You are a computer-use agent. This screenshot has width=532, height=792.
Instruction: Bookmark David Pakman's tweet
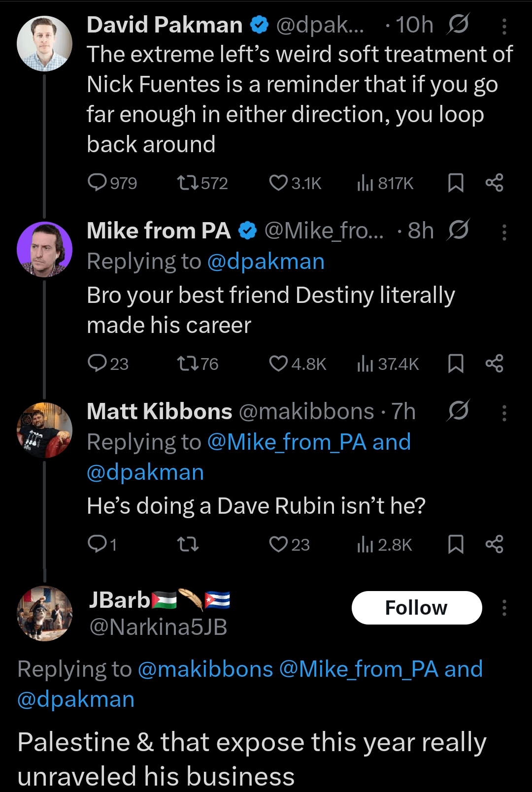456,183
